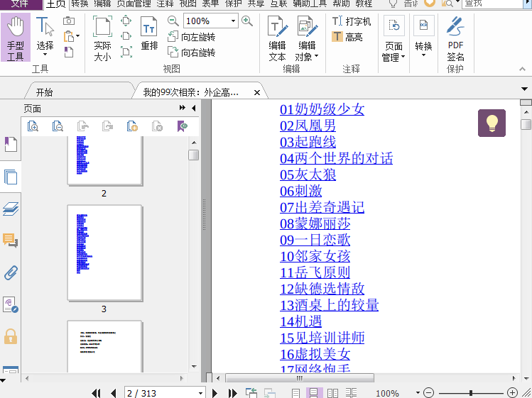Click the lightbulb tips icon

492,123
